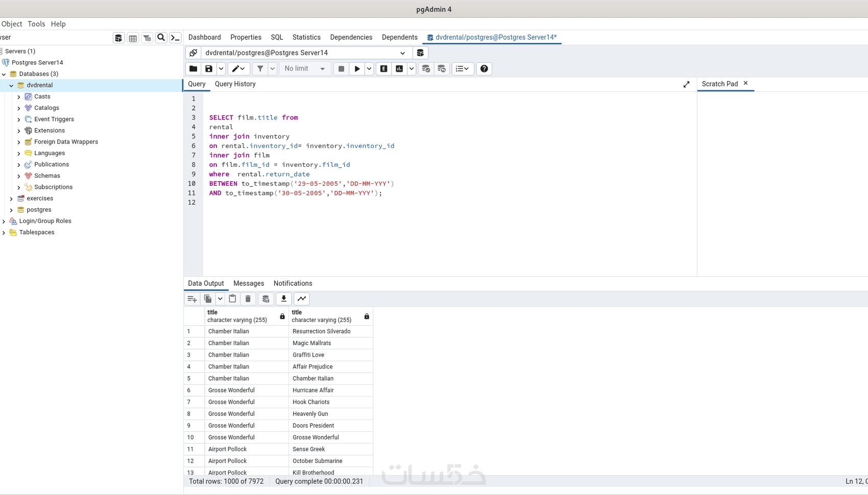Select the exercises database in sidebar

pyautogui.click(x=39, y=198)
